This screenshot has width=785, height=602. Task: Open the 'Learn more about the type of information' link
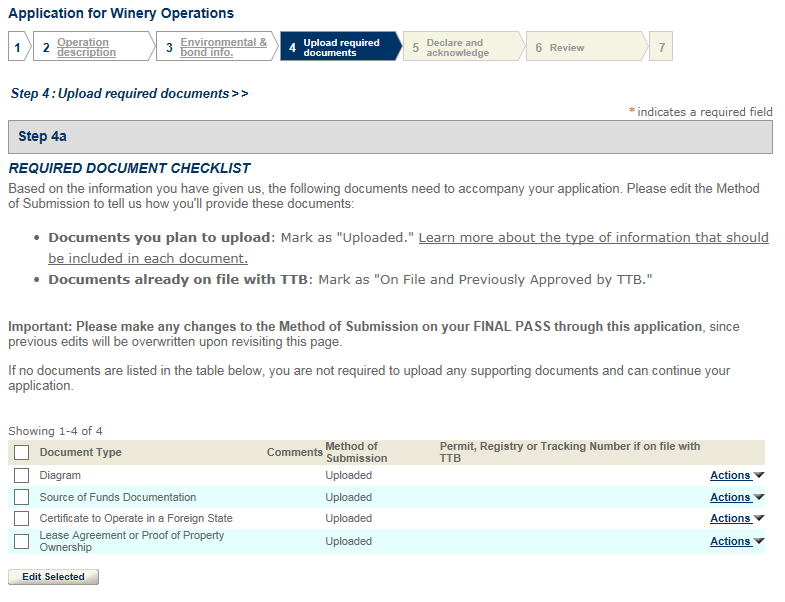(x=593, y=238)
